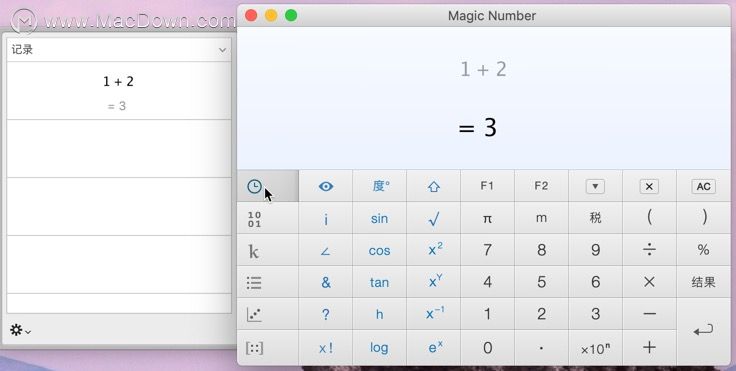Click the plus key

[649, 348]
